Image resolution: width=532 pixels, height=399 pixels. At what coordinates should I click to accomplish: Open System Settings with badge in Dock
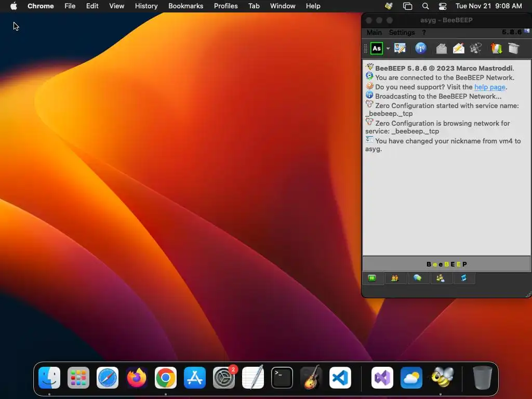pos(224,378)
